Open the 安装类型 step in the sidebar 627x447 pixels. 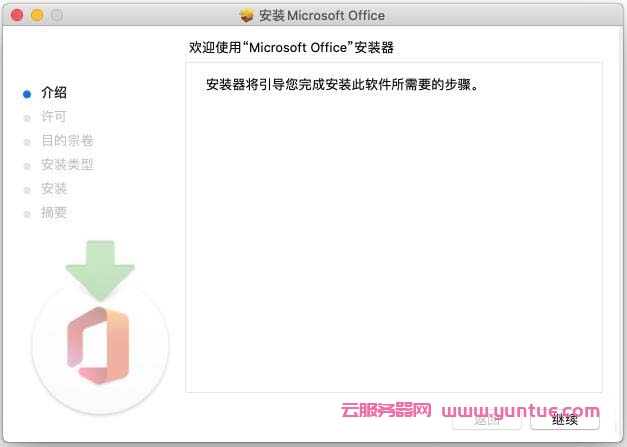(67, 165)
